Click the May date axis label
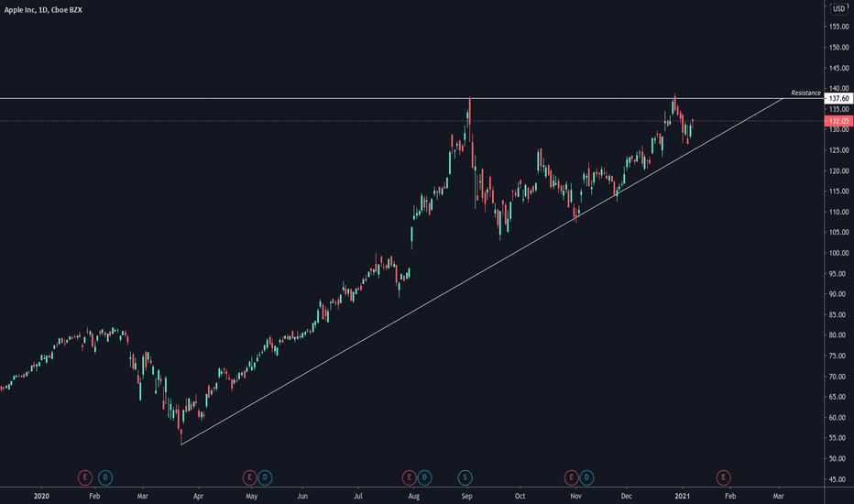This screenshot has width=854, height=504. pyautogui.click(x=251, y=496)
